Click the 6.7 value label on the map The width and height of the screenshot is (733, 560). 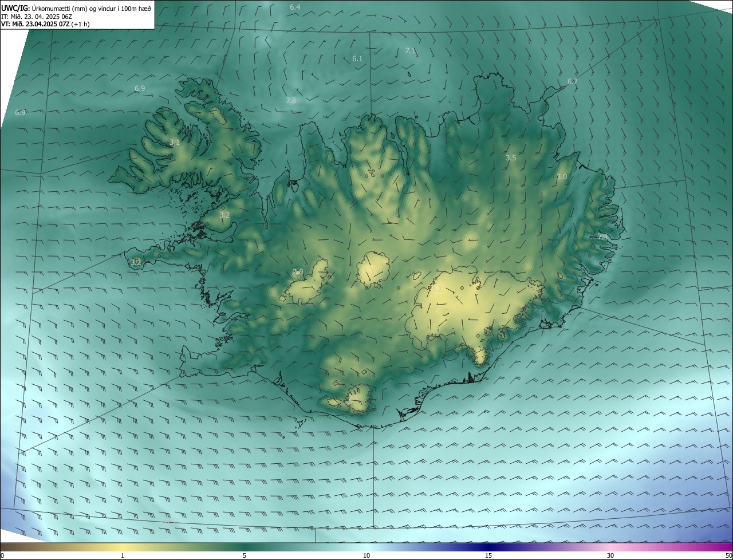coord(572,82)
